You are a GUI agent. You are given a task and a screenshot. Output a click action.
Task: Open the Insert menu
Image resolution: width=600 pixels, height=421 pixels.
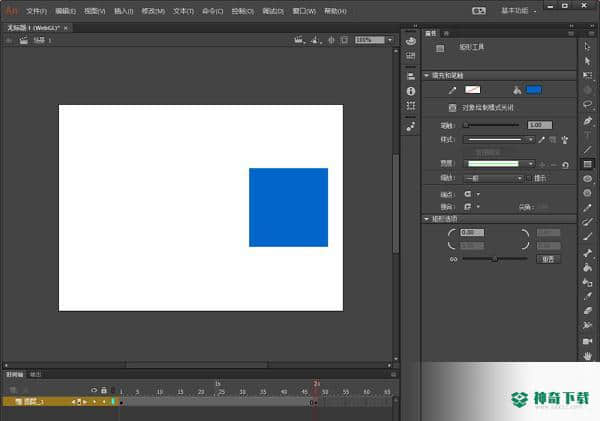[x=124, y=11]
